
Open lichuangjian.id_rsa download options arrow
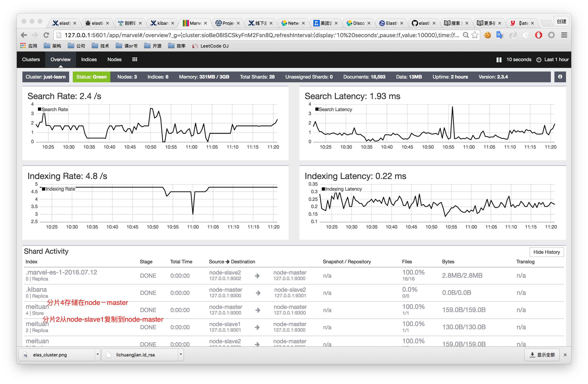coord(181,354)
